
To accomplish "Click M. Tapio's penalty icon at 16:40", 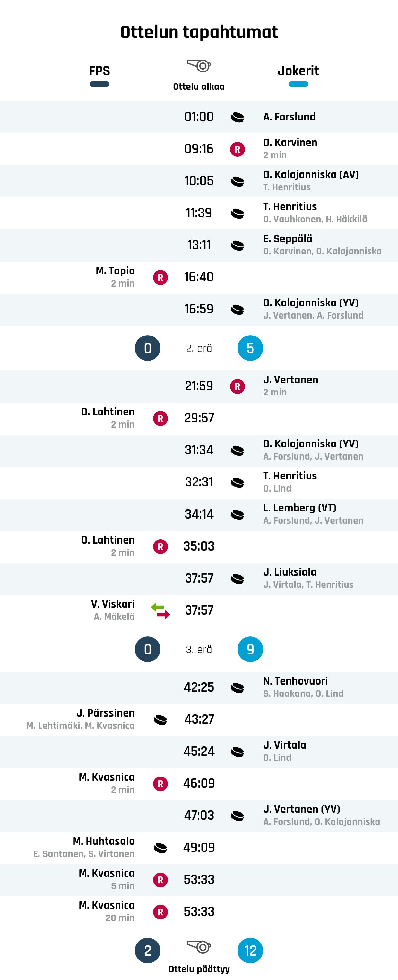I will coord(160,277).
